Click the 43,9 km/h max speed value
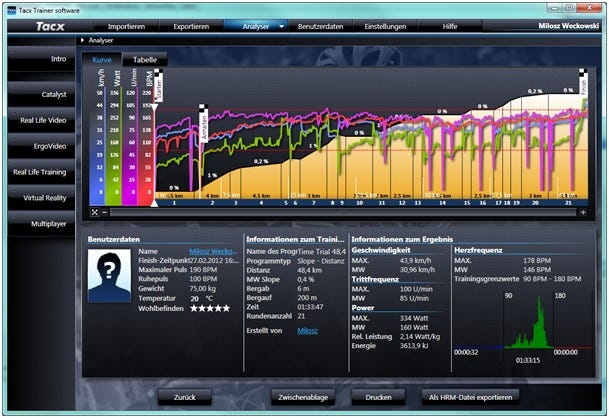Screen dimensions: 609x418 416,261
